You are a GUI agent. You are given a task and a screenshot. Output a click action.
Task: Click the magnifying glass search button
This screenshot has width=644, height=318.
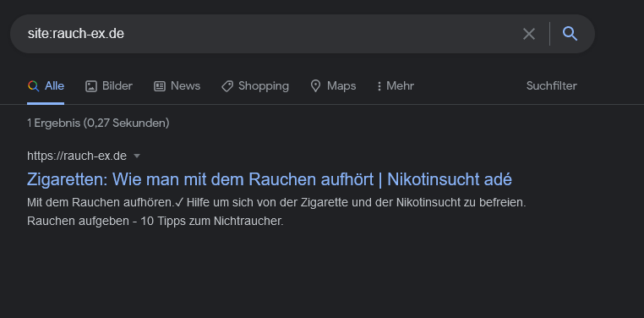tap(570, 33)
